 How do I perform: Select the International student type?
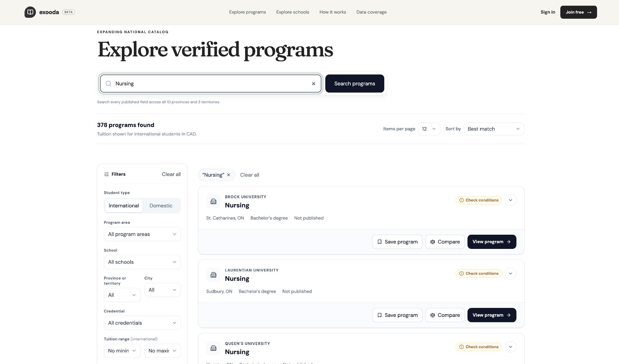(124, 206)
